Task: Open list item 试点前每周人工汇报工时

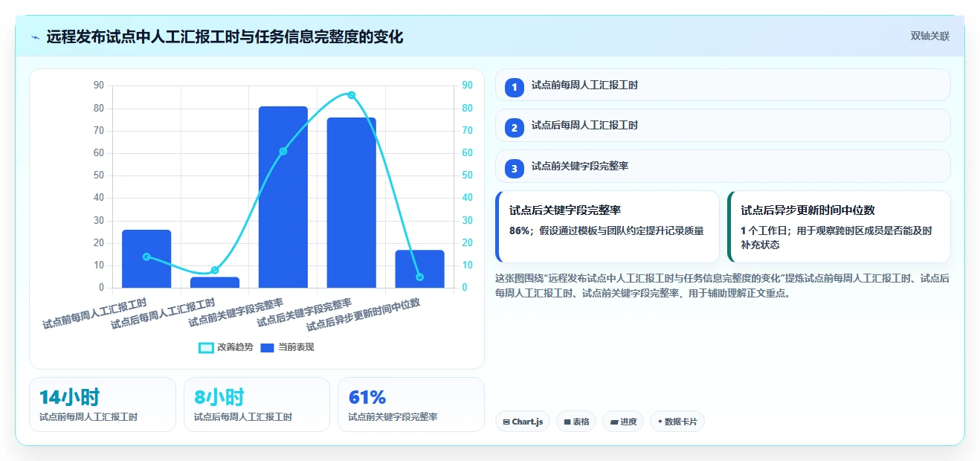Action: click(x=723, y=85)
